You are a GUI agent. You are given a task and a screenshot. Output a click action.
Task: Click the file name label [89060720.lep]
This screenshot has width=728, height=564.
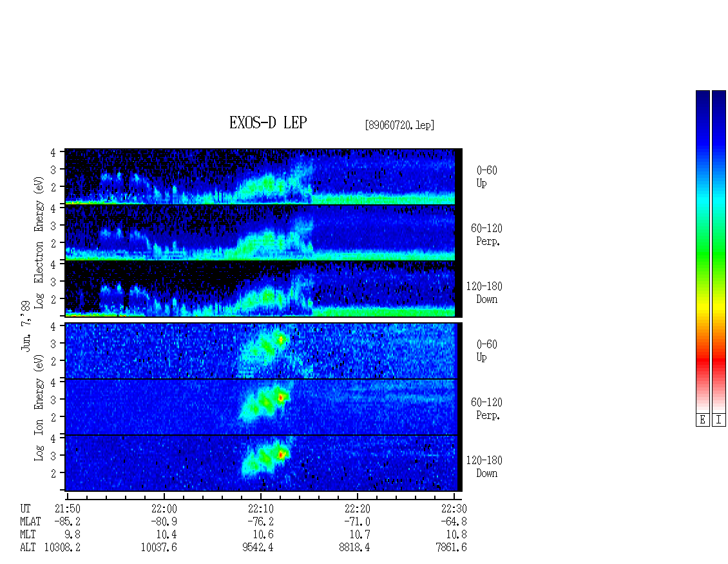pos(399,125)
